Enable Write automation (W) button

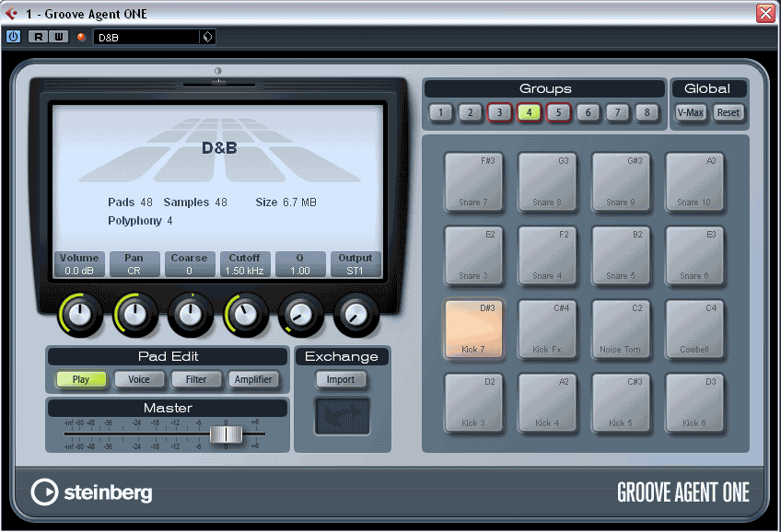pos(58,37)
